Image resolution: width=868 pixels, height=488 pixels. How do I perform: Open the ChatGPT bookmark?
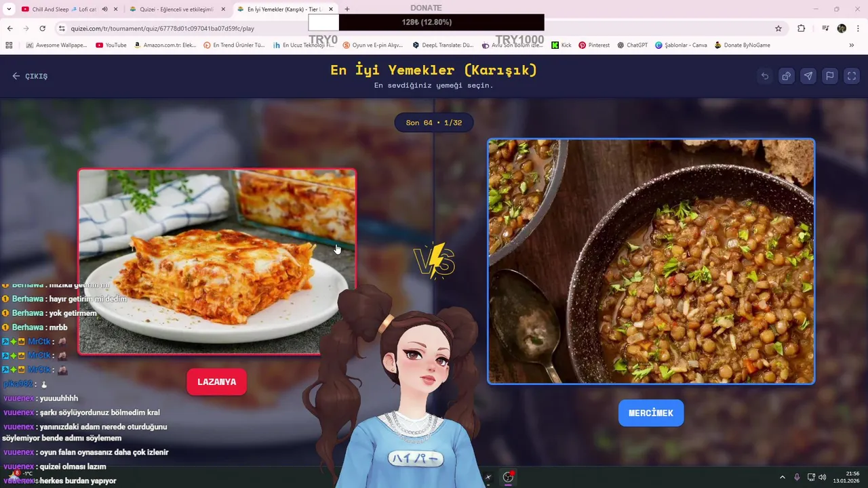click(x=632, y=45)
